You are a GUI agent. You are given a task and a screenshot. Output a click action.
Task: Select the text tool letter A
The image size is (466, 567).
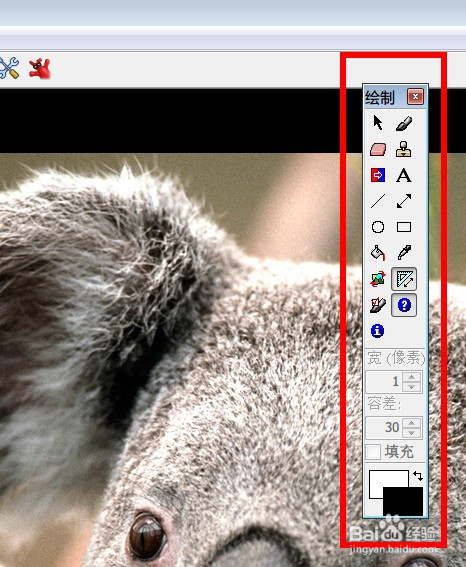[x=404, y=176]
